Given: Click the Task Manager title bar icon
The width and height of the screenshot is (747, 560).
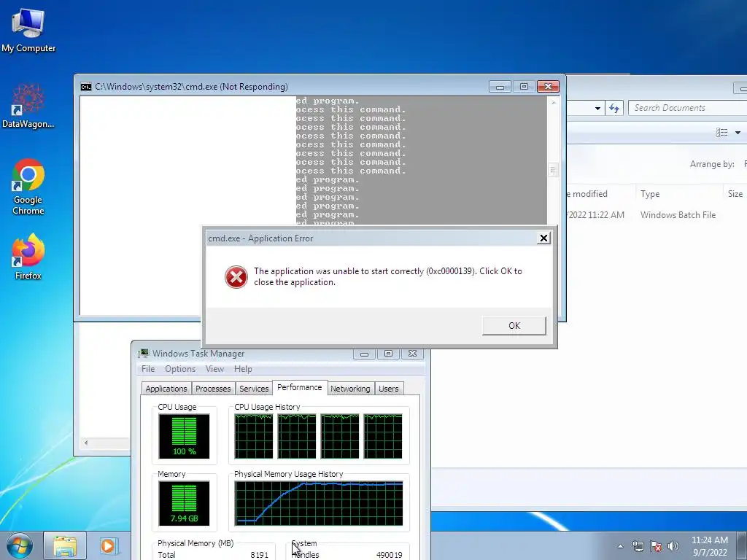Looking at the screenshot, I should (x=143, y=354).
